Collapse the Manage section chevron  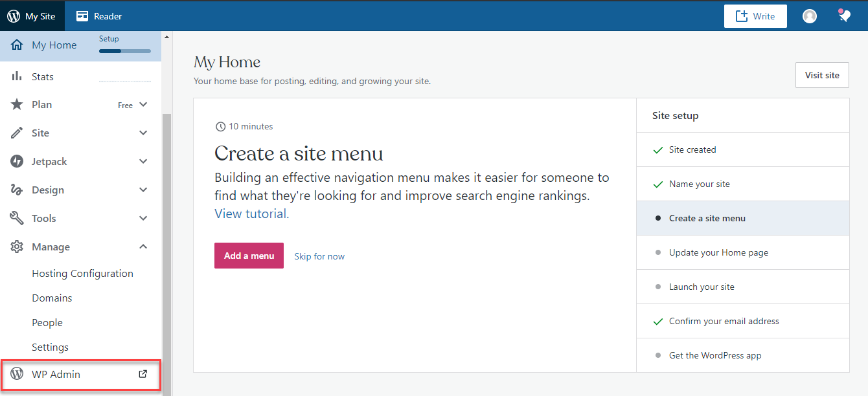click(143, 247)
